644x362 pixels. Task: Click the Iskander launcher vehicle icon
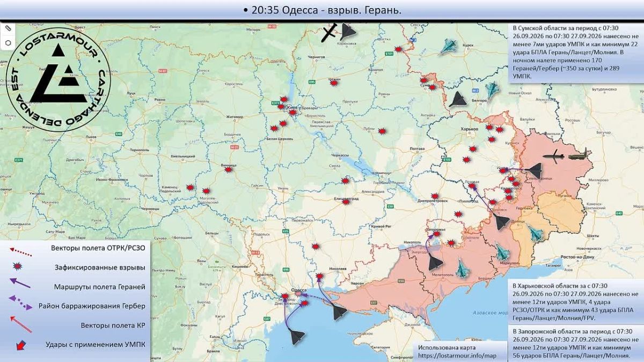(579, 156)
